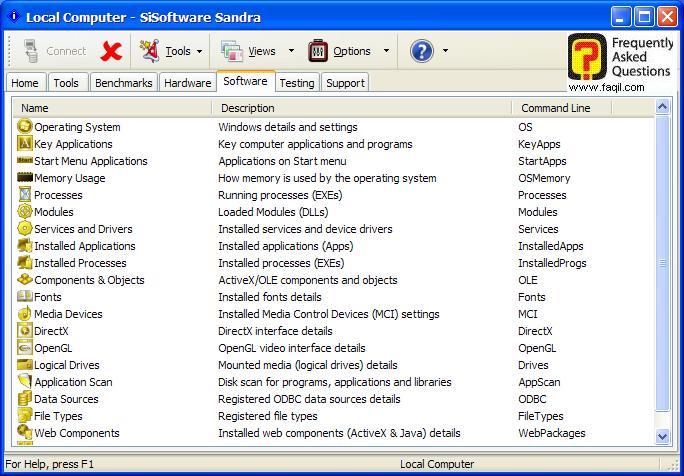
Task: Select the Components & Objects icon
Action: point(25,279)
